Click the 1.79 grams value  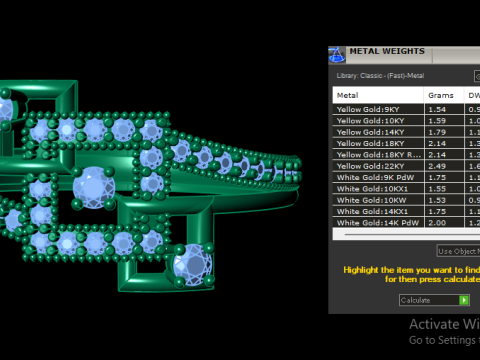(x=437, y=132)
